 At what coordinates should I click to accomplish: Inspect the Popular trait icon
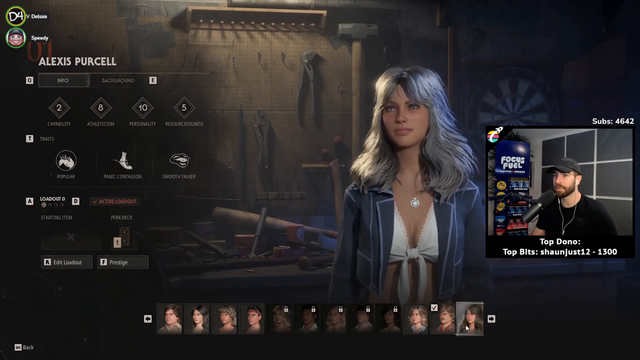pyautogui.click(x=66, y=160)
